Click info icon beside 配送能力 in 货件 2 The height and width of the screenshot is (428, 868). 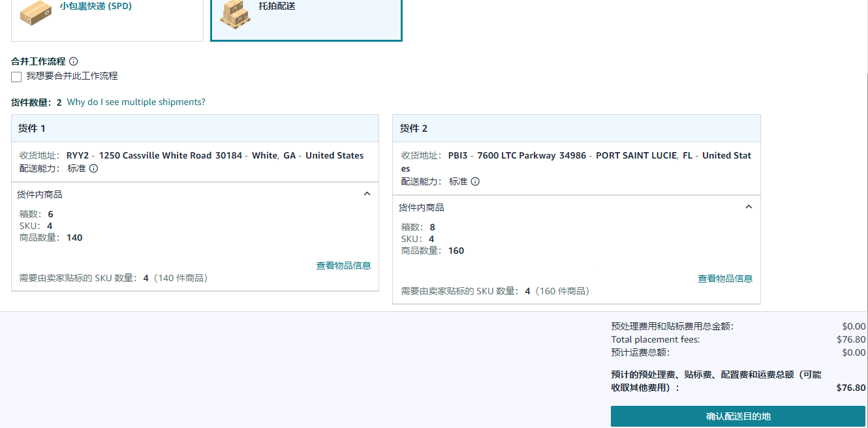[475, 181]
